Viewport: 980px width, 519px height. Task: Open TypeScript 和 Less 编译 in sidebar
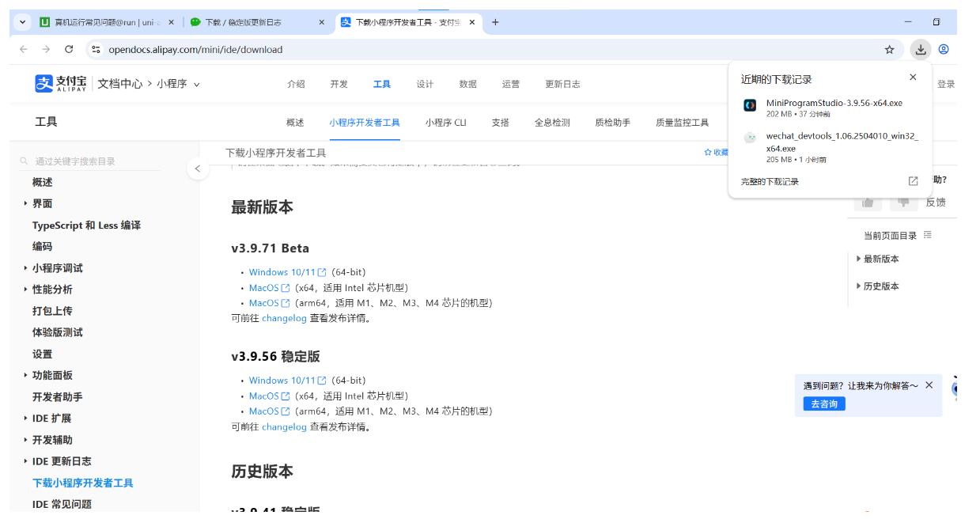tap(86, 225)
